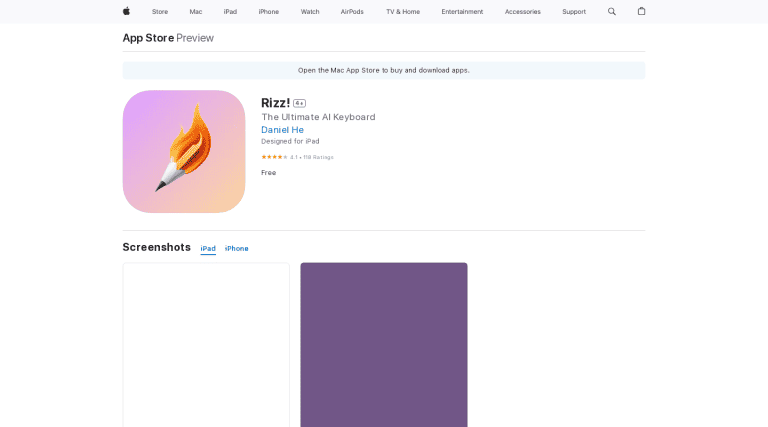This screenshot has width=768, height=427.
Task: Click the Apple logo icon
Action: click(x=126, y=11)
